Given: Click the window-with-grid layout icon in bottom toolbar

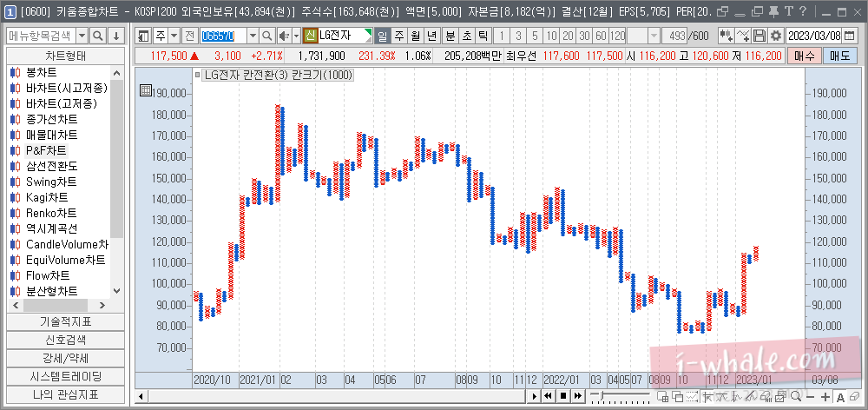Looking at the screenshot, I should coord(662,396).
